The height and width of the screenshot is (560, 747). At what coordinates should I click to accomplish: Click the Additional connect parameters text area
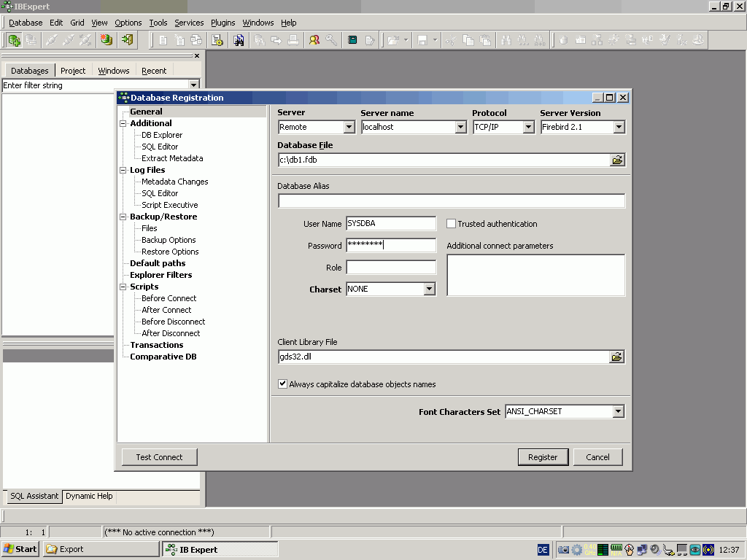click(x=536, y=275)
